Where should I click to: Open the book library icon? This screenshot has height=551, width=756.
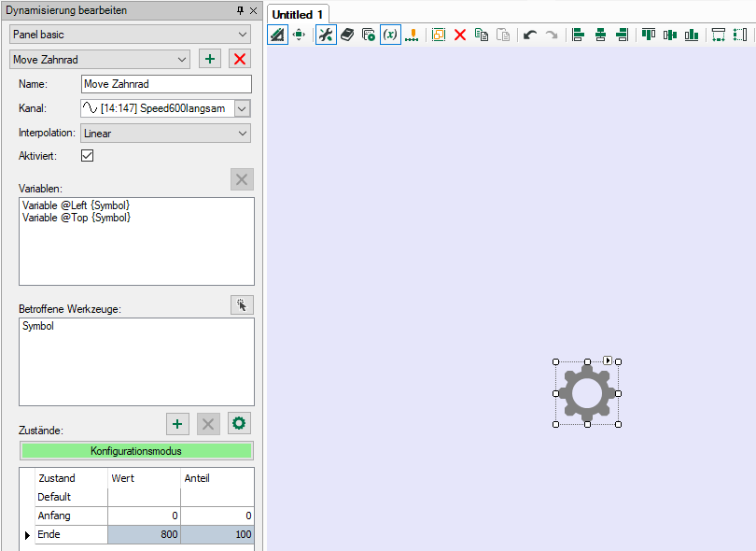347,35
